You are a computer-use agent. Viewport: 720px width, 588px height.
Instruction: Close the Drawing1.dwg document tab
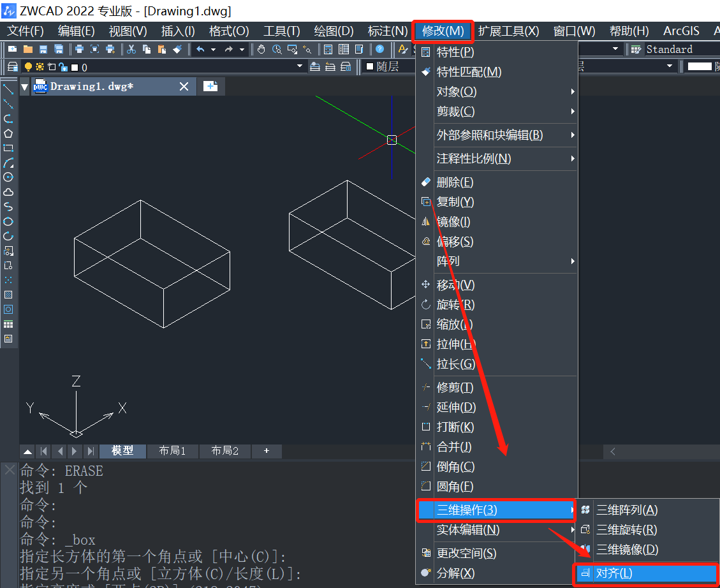tap(184, 86)
